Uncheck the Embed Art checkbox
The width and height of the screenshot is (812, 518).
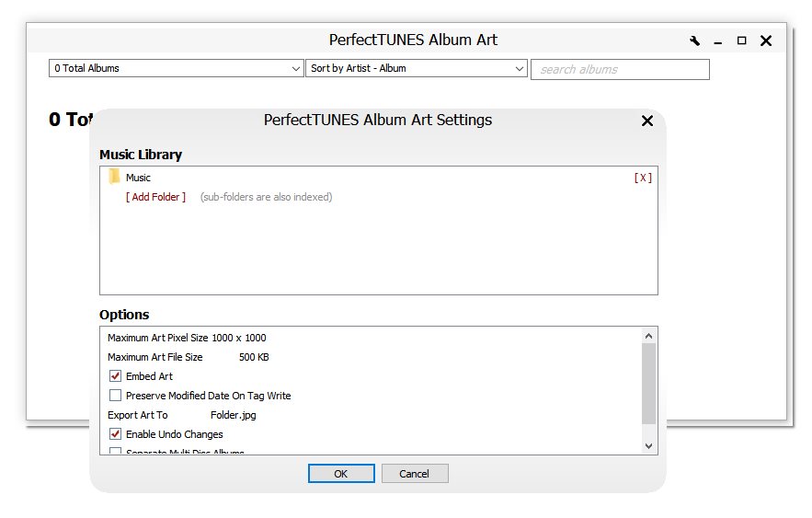[x=116, y=376]
